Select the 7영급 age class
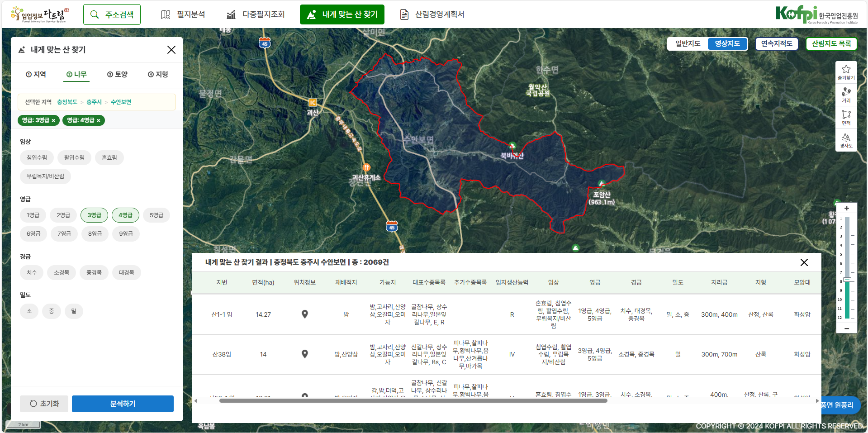This screenshot has width=868, height=433. tap(64, 234)
